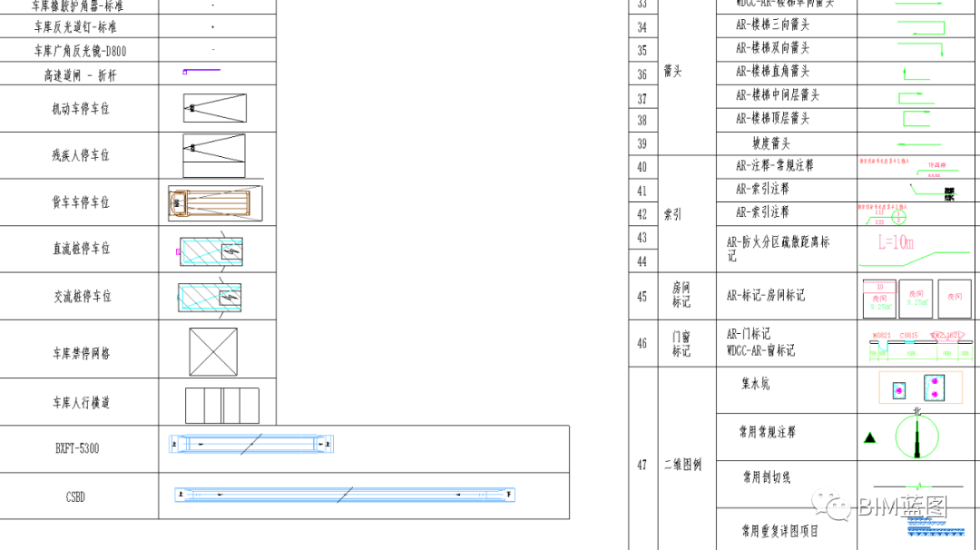Viewport: 980px width, 550px height.
Task: Select the 常用剖切线 section line symbol
Action: 918,486
